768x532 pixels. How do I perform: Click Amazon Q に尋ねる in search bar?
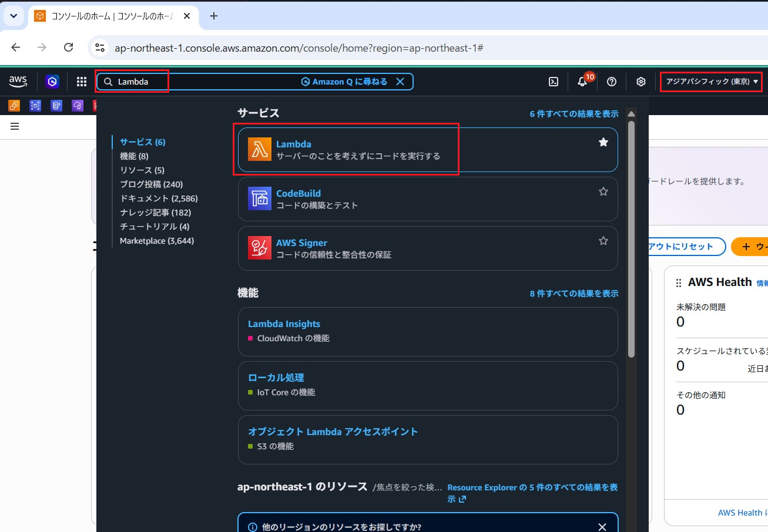click(344, 82)
